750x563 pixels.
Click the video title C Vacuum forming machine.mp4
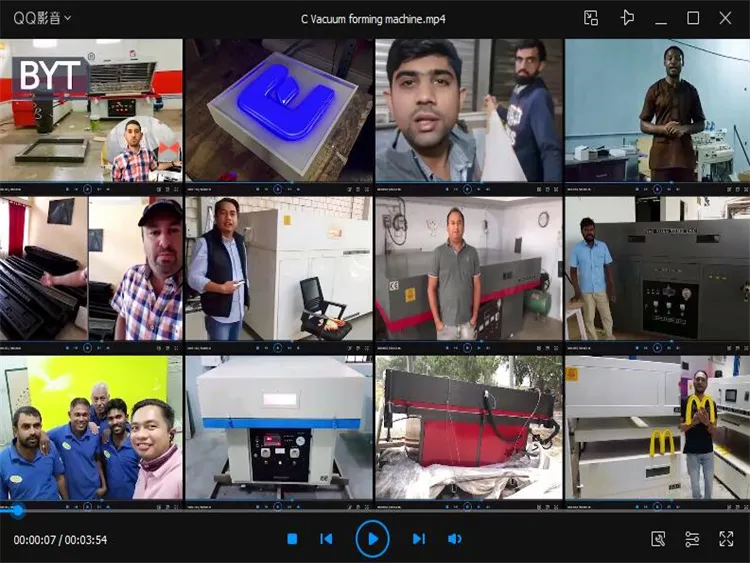click(x=373, y=19)
